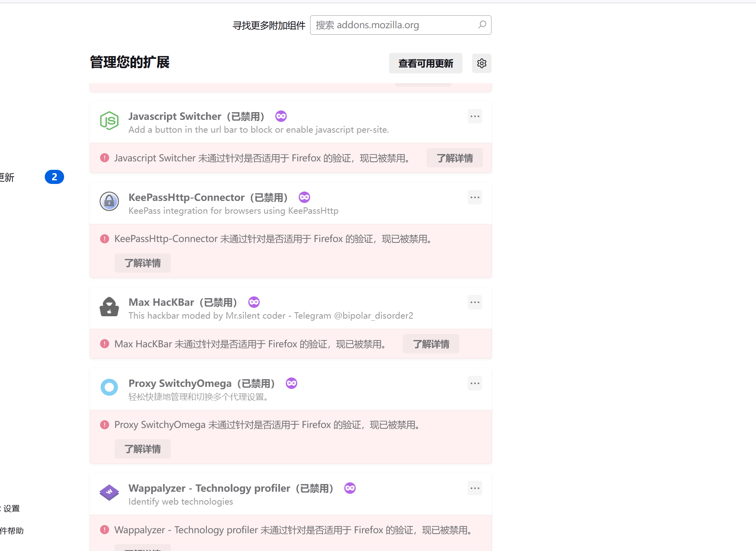
Task: Click 了解详情 for Max HacKBar
Action: [x=431, y=344]
